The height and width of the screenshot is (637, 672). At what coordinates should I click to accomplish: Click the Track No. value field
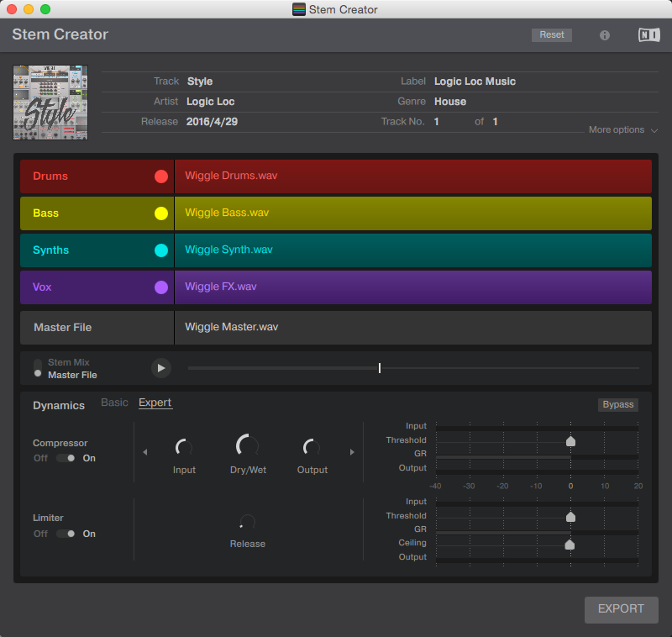pos(436,122)
